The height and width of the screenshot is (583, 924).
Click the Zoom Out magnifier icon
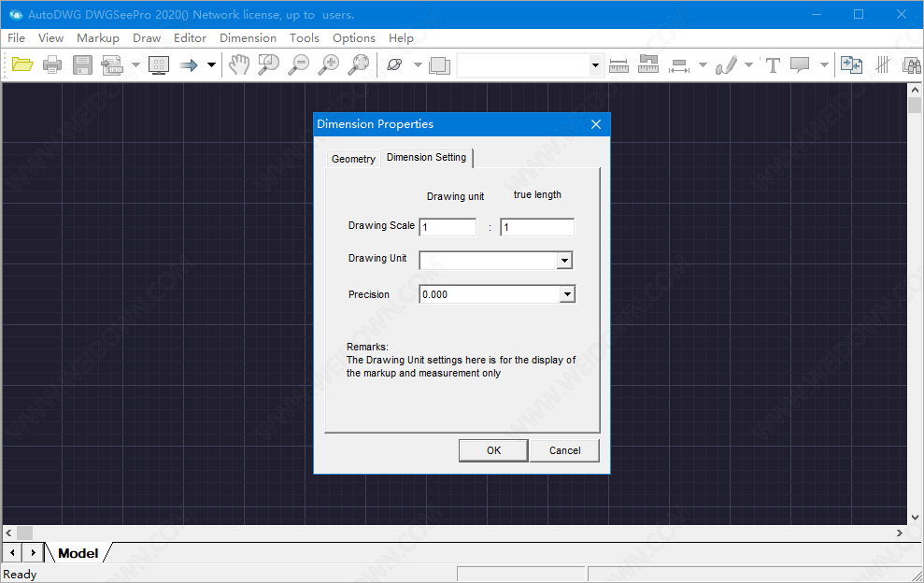tap(299, 65)
